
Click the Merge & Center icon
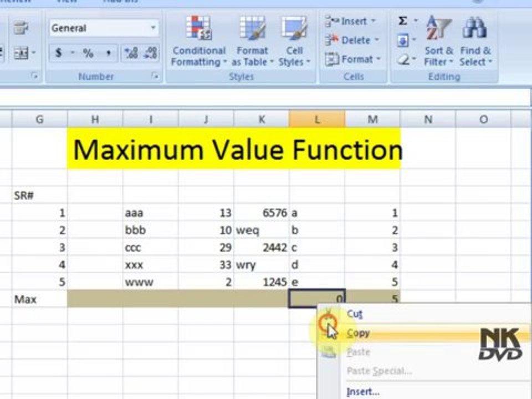tap(21, 53)
